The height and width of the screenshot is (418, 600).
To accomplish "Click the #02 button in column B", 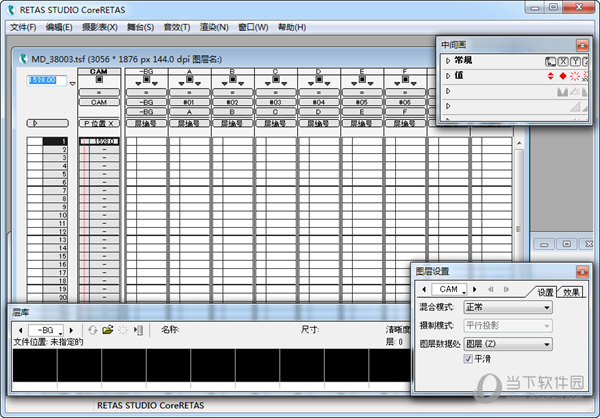I will 232,103.
